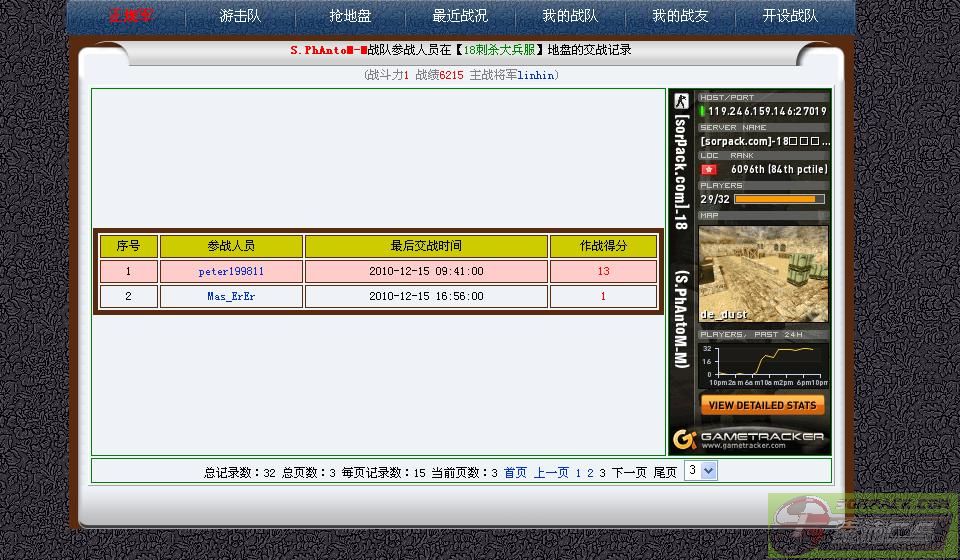Click the players past 24h graph
960x560 pixels.
[764, 365]
